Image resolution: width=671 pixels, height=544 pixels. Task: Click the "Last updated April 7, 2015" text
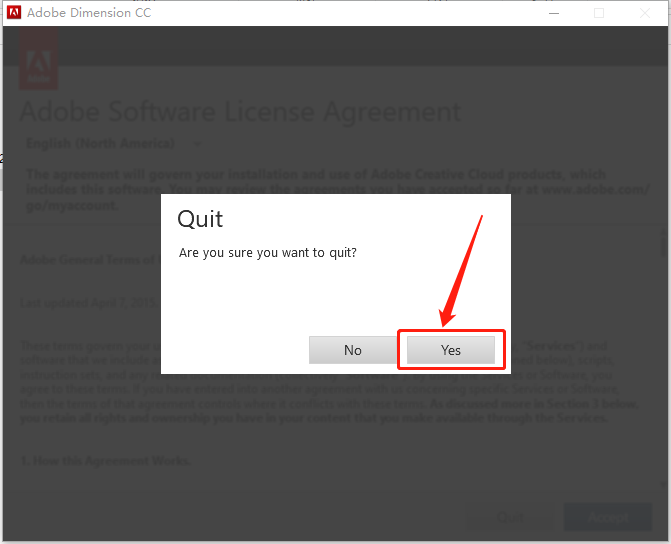pos(90,303)
